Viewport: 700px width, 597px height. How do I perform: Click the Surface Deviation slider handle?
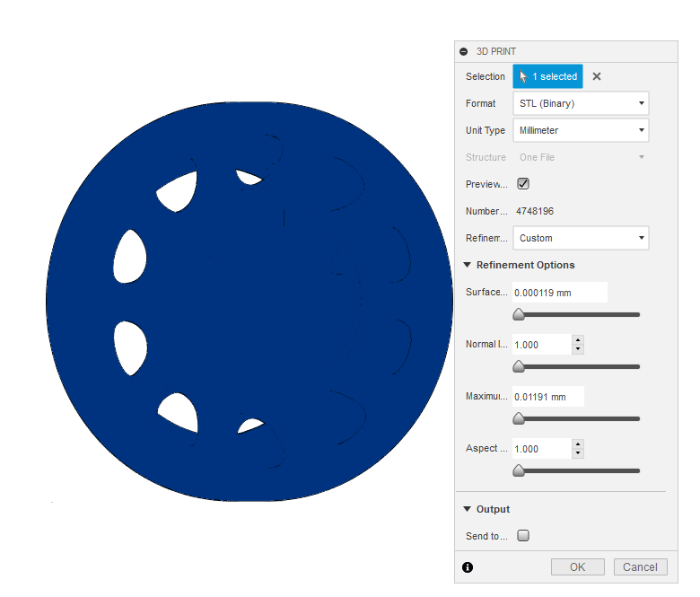pyautogui.click(x=519, y=315)
